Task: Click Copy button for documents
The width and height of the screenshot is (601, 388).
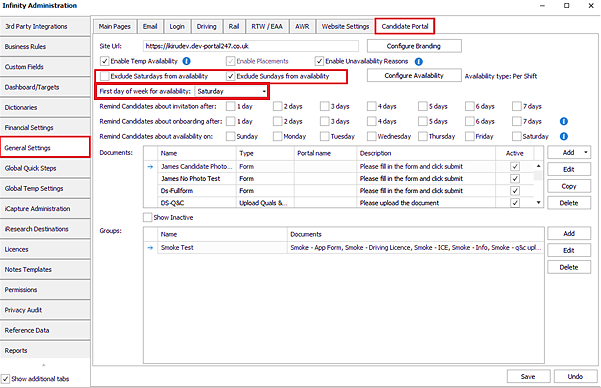Action: pyautogui.click(x=569, y=186)
